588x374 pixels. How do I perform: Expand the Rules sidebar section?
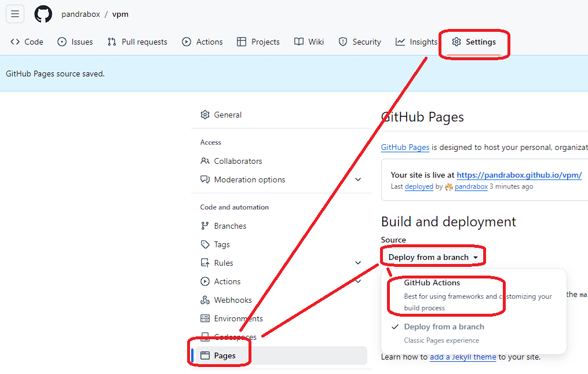tap(357, 263)
